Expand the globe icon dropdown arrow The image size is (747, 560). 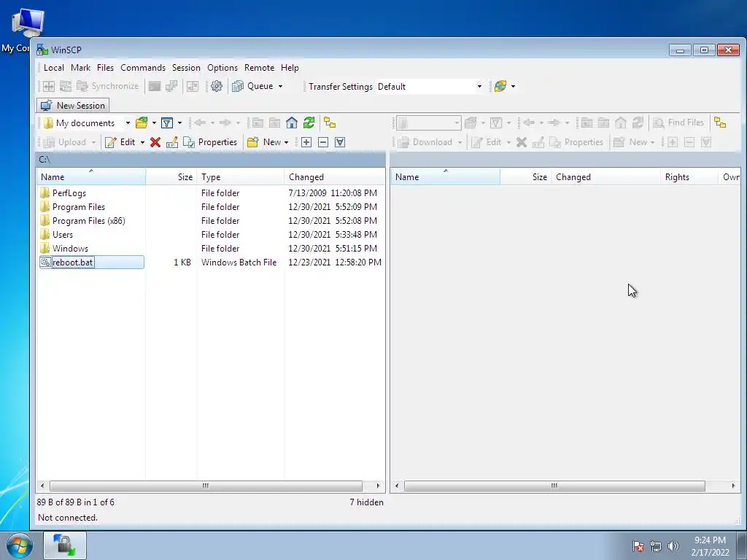pyautogui.click(x=513, y=86)
